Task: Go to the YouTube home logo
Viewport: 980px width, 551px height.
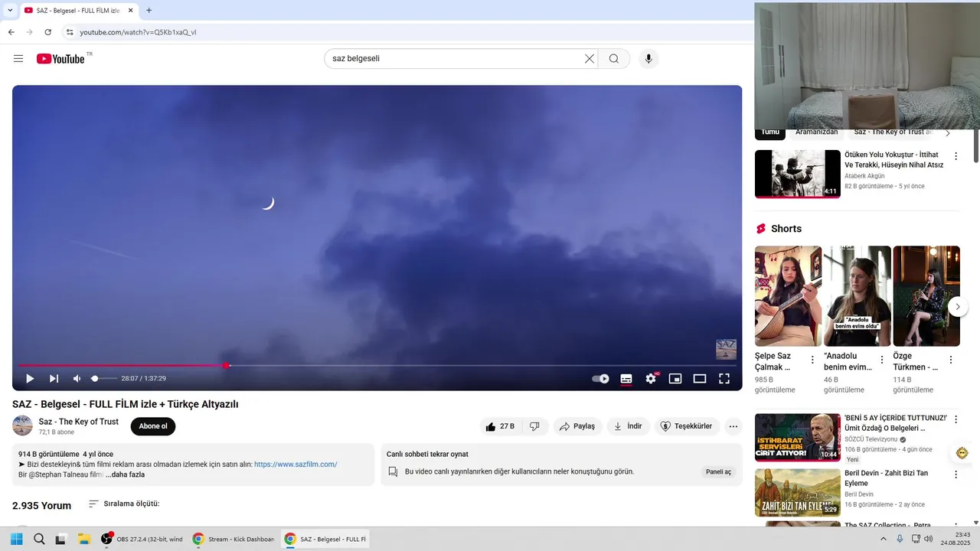Action: pyautogui.click(x=60, y=59)
